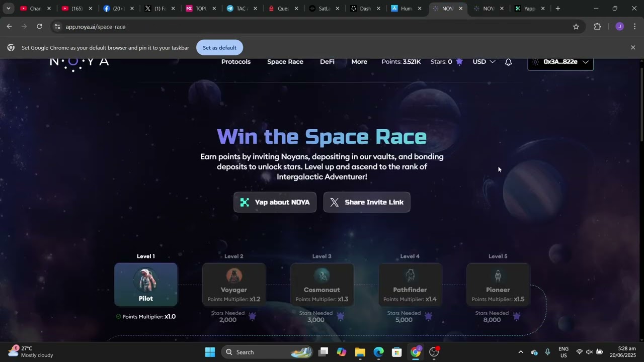
Task: Show hidden system tray icons
Action: (x=521, y=352)
